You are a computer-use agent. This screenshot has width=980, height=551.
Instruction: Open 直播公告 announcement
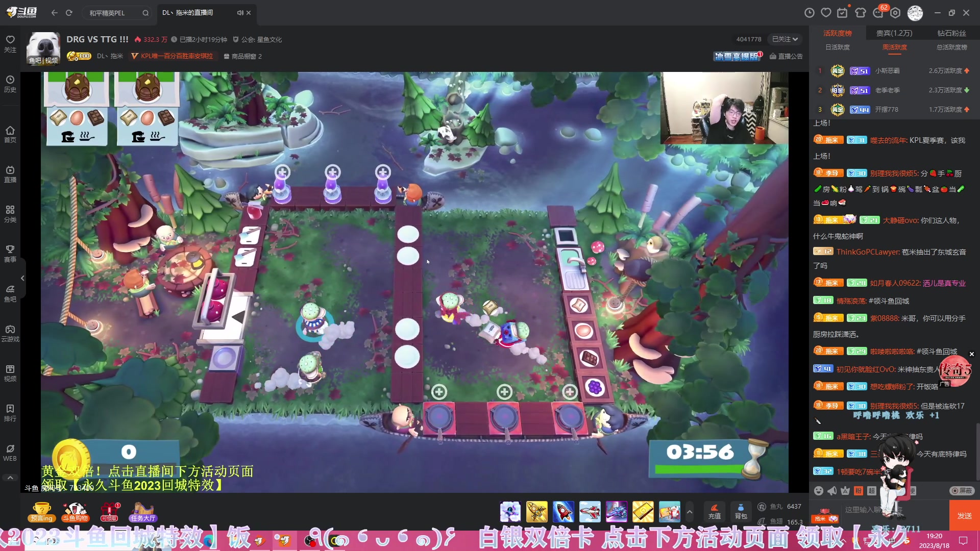[786, 56]
